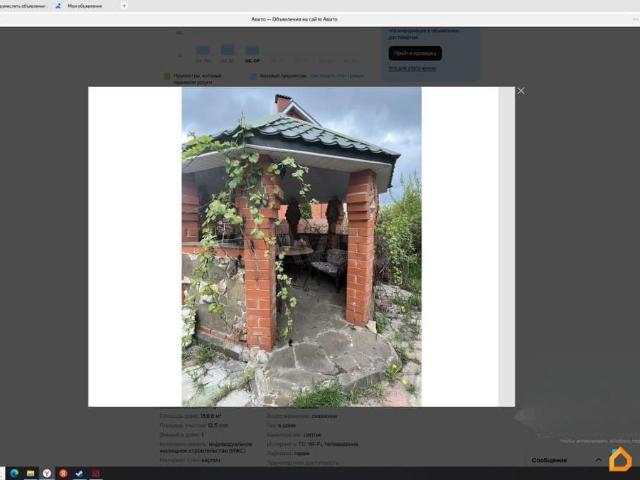Open the red app icon in taskbar
Screen dimensions: 640x480
[x=96, y=473]
